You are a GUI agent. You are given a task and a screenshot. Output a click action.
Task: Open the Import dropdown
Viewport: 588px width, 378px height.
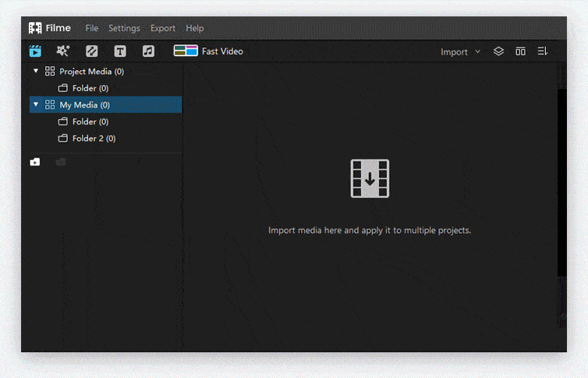(x=460, y=52)
